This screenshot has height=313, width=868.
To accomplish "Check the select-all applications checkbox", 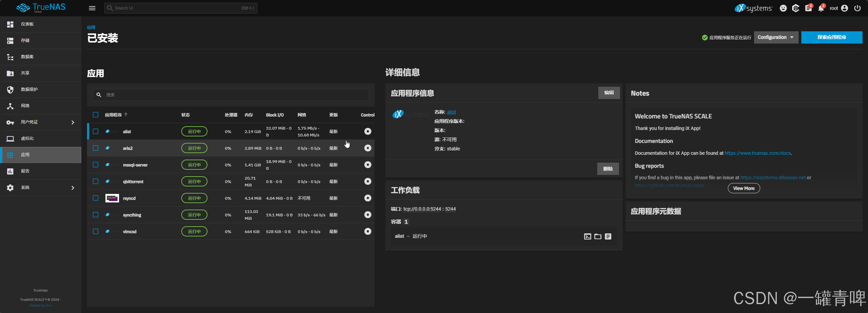I will 96,115.
